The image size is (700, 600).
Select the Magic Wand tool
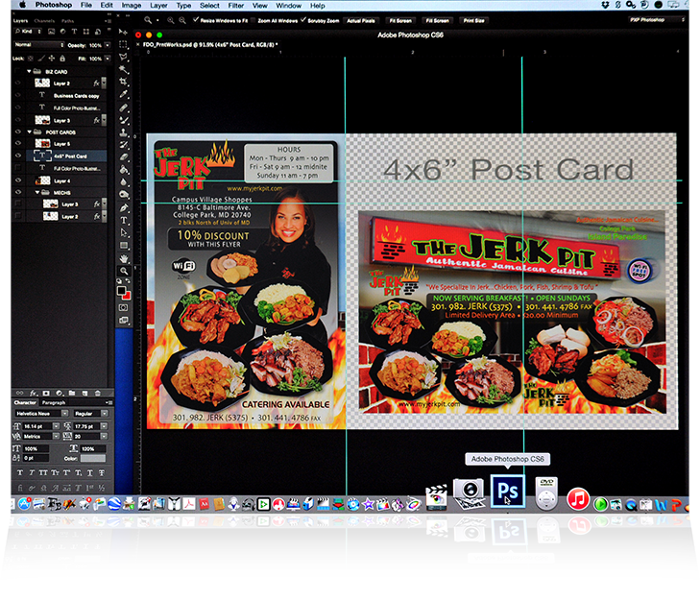tap(124, 70)
